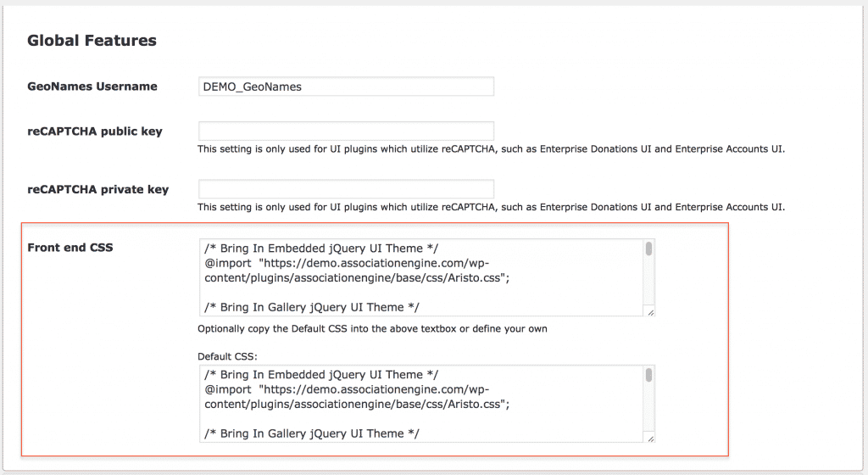The image size is (868, 475).
Task: Click the reCAPTCHA private key label
Action: click(x=98, y=189)
